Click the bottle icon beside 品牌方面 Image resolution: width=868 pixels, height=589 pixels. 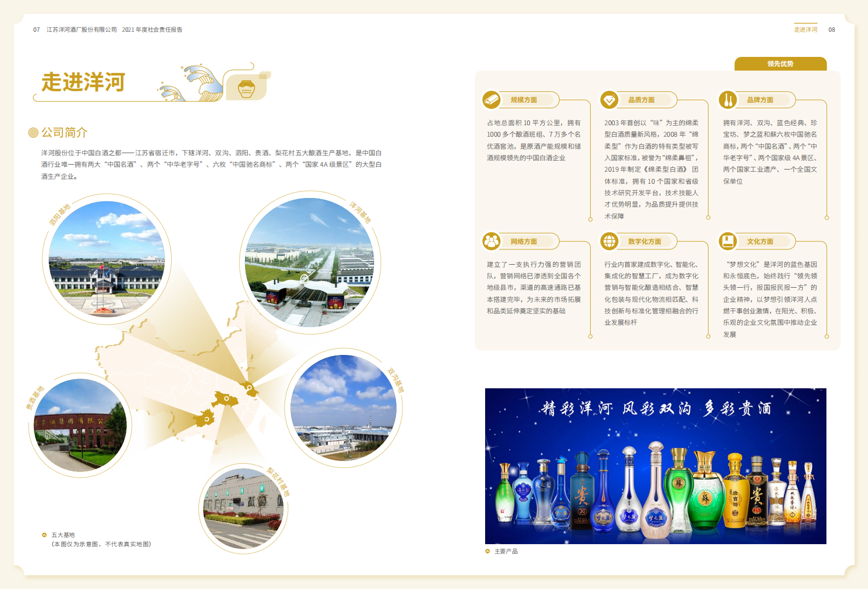coord(727,100)
